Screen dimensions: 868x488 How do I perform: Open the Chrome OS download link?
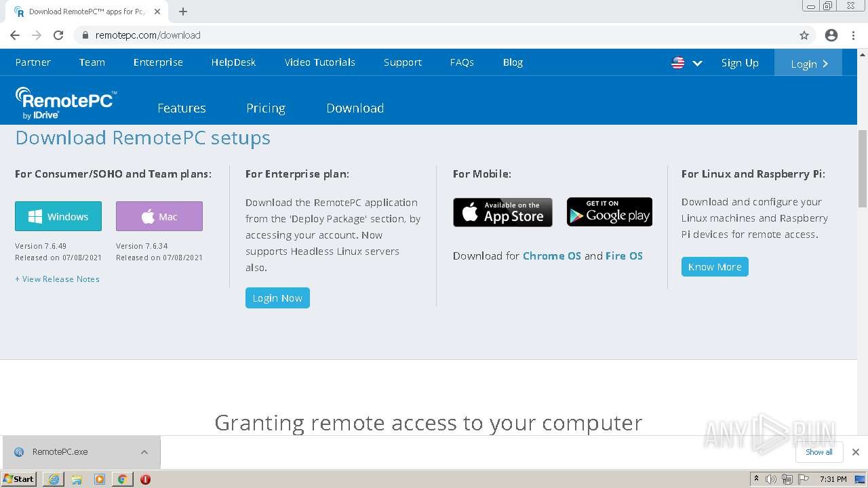(552, 256)
